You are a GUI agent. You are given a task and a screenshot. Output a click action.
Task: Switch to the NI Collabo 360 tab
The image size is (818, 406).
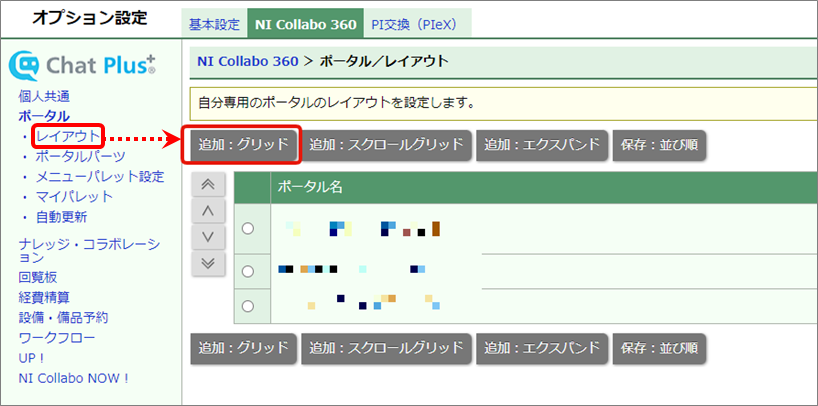click(x=306, y=25)
